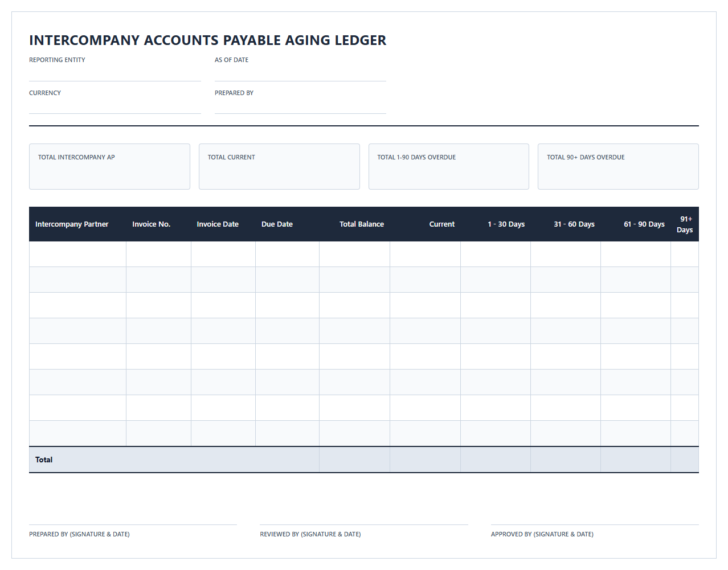This screenshot has width=728, height=570.
Task: Click the Approved By signature line
Action: (x=595, y=524)
